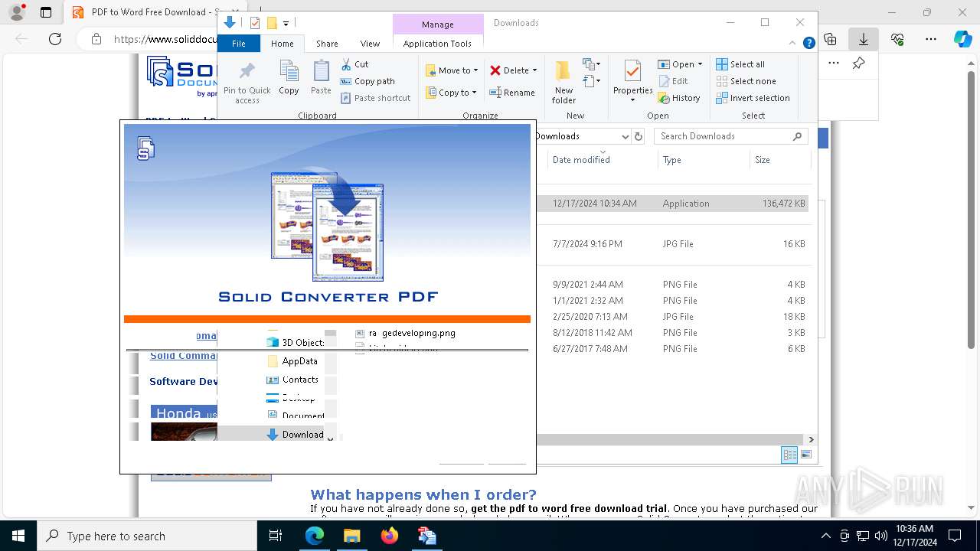Click Select all in the Select group
Viewport: 980px width, 551px height.
tap(740, 64)
